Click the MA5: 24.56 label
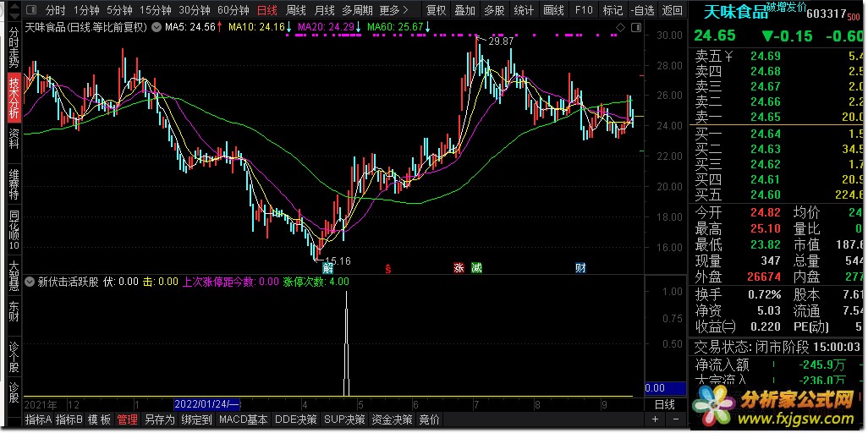 point(191,26)
